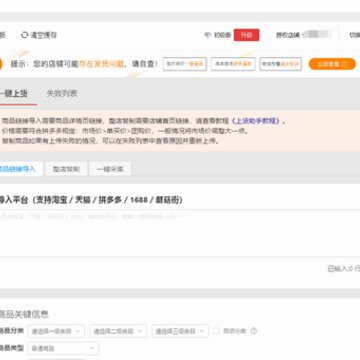Image resolution: width=360 pixels, height=360 pixels.
Task: Click the diamond icon beside 初级版
Action: coord(207,35)
